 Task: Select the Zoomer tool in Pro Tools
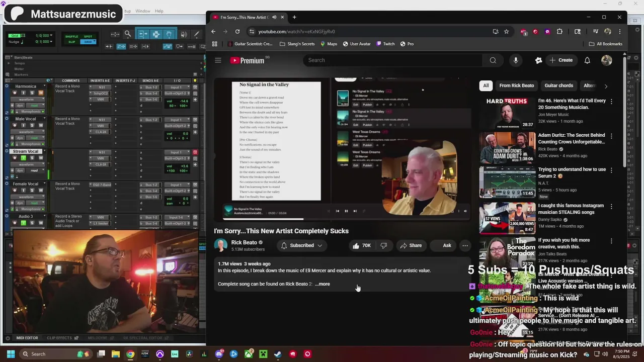pyautogui.click(x=128, y=34)
